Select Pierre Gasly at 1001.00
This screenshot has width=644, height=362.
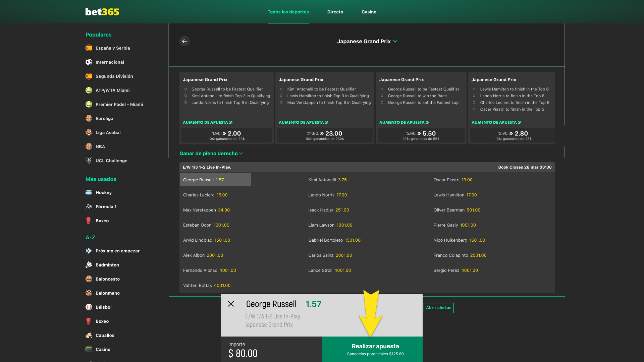[x=454, y=225]
